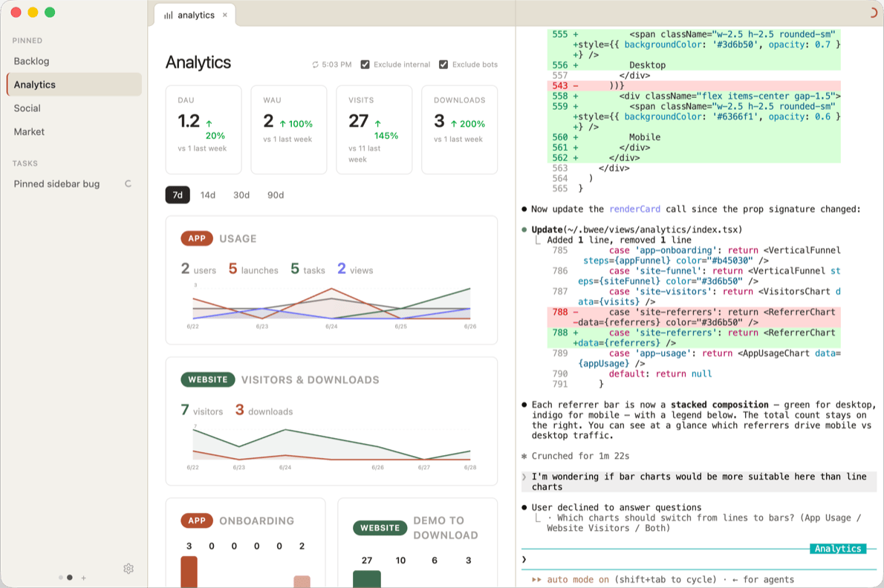Image resolution: width=884 pixels, height=588 pixels.
Task: Click the APP badge on Onboarding card
Action: [x=197, y=521]
